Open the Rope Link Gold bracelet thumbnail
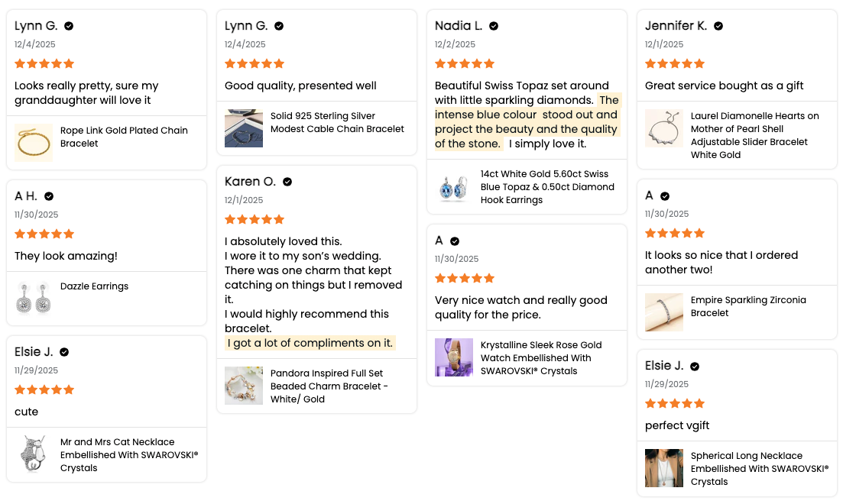 coord(34,143)
